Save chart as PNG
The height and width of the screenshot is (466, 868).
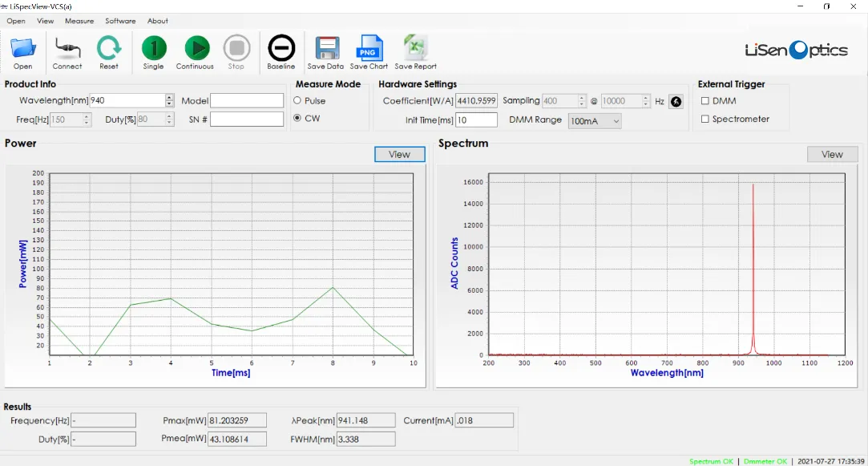(x=369, y=49)
